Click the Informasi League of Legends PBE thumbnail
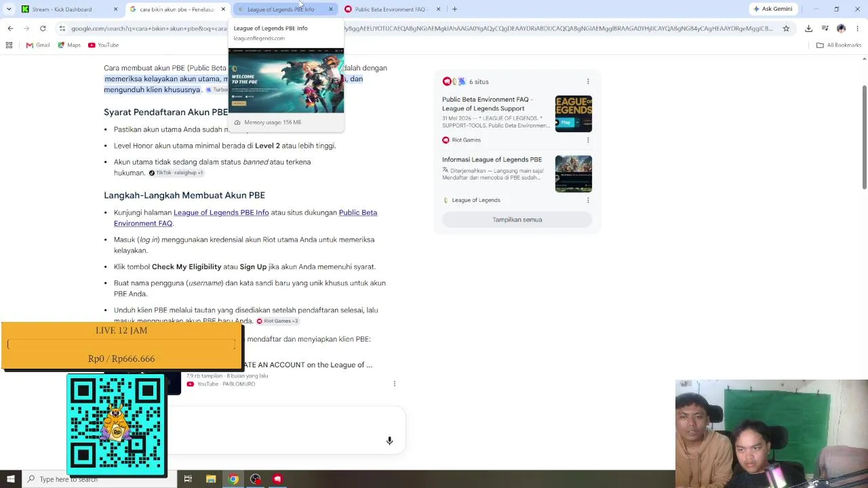The width and height of the screenshot is (868, 488). (574, 174)
